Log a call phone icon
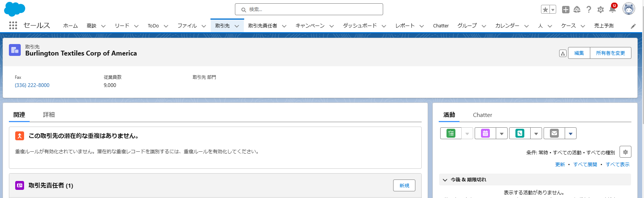644x198 pixels. pyautogui.click(x=520, y=133)
